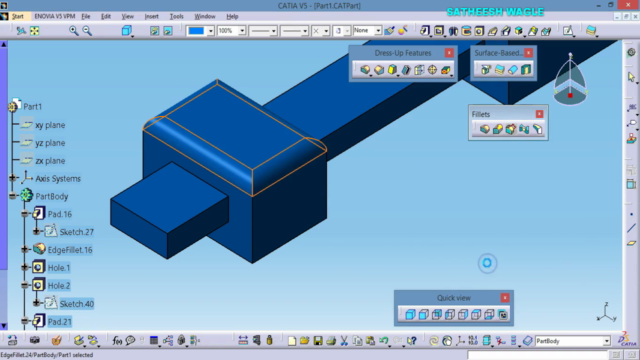Open the blue graphic color picker
This screenshot has height=360, width=640.
click(200, 31)
